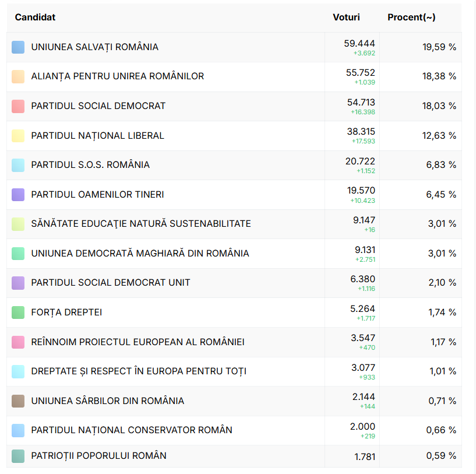Click the blue swatch beside Uniunea Salvați România
The width and height of the screenshot is (476, 474).
[18, 47]
